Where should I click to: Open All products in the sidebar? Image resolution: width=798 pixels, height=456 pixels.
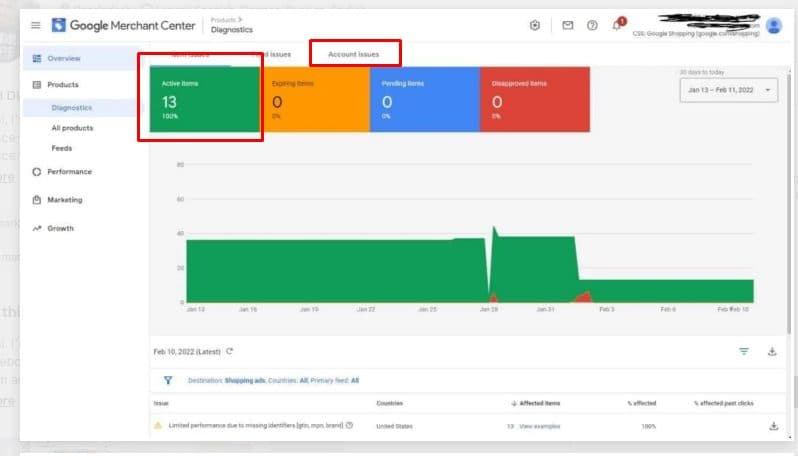pos(72,128)
